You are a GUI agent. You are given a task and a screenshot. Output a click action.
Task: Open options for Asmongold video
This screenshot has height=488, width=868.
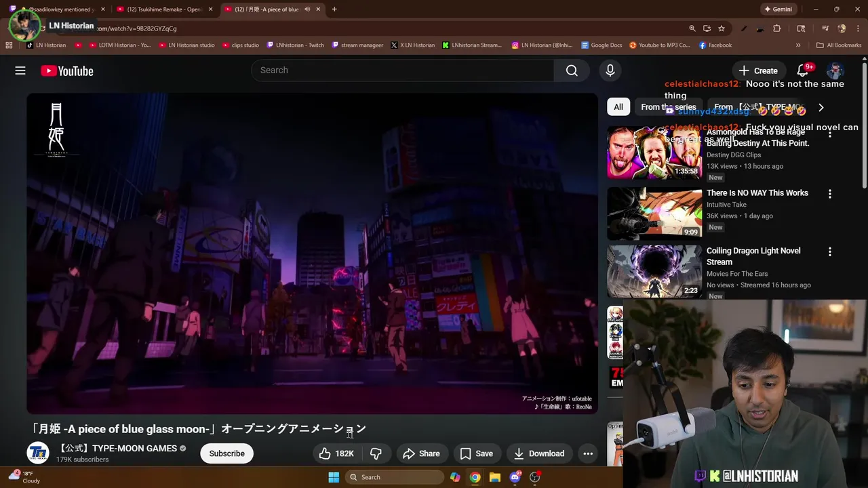pos(829,134)
